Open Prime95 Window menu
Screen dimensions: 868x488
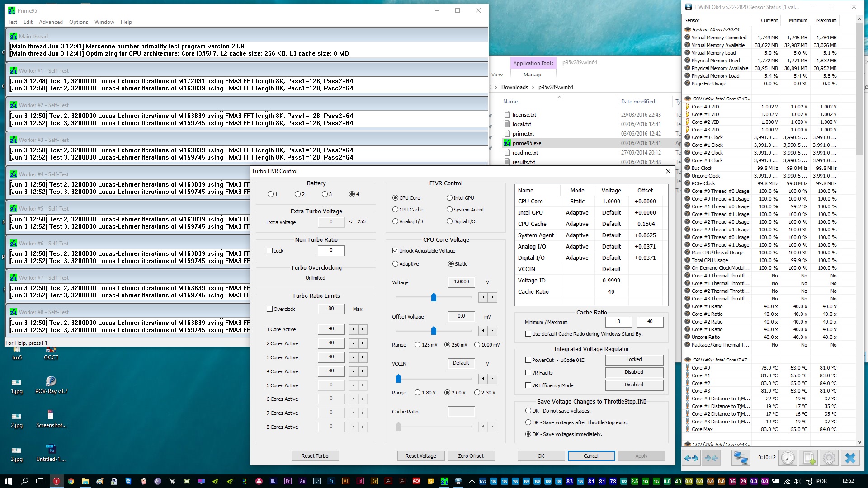coord(104,22)
